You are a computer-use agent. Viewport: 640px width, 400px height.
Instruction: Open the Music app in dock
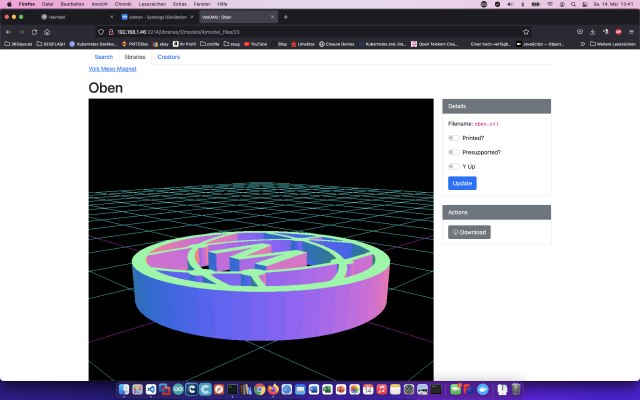point(382,389)
